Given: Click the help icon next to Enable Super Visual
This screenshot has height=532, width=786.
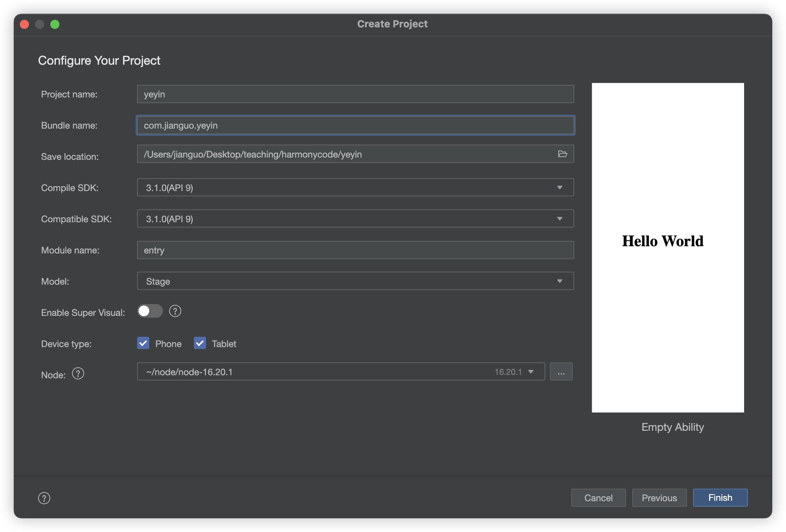Looking at the screenshot, I should [x=175, y=312].
